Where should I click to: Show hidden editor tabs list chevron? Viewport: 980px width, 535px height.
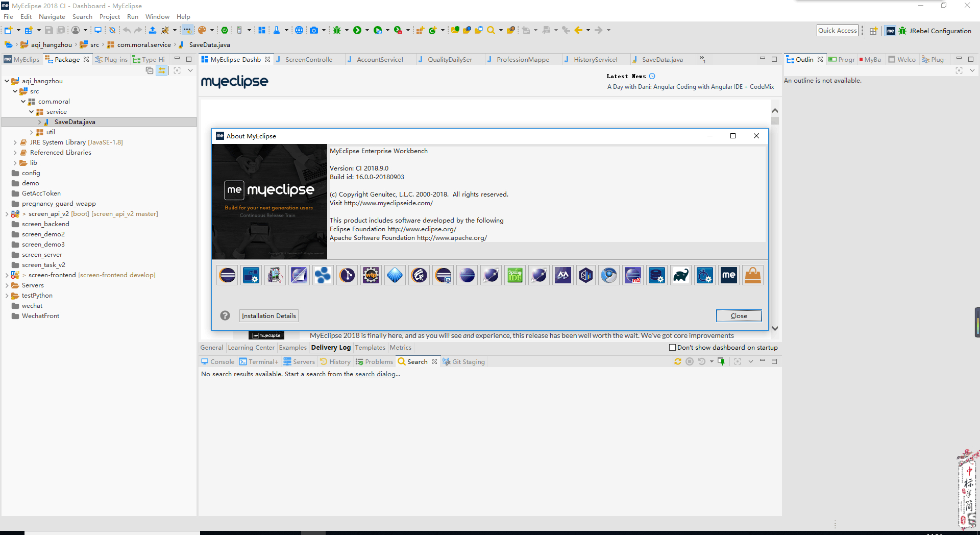(x=702, y=60)
